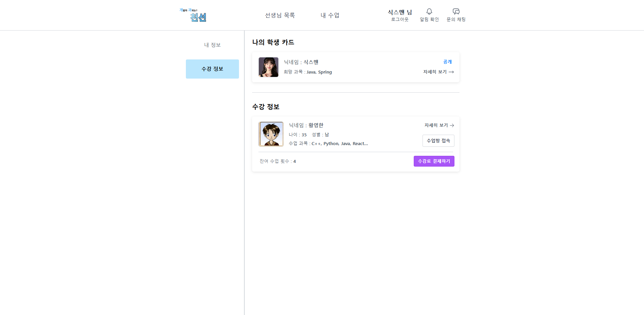This screenshot has height=315, width=644.
Task: Pay tuition with 수강료 결제하기 button
Action: 434,161
